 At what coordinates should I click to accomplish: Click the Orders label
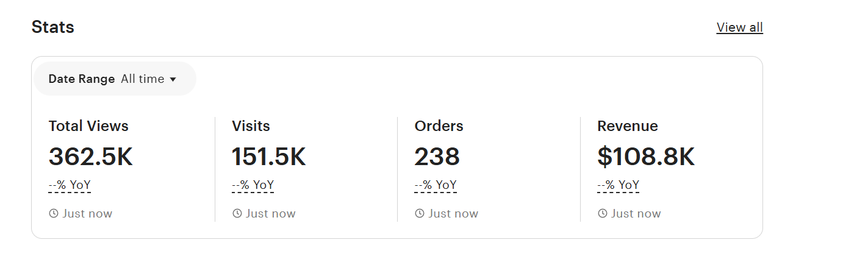coord(439,126)
